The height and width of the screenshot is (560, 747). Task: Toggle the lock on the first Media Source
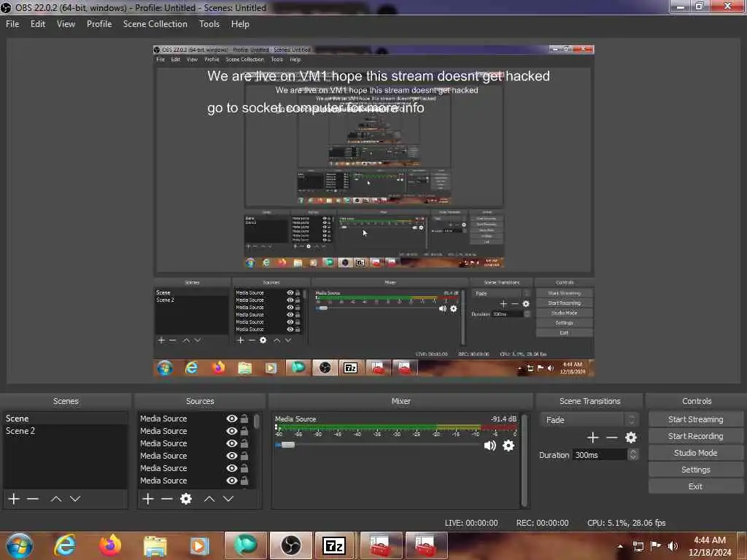[x=244, y=419]
